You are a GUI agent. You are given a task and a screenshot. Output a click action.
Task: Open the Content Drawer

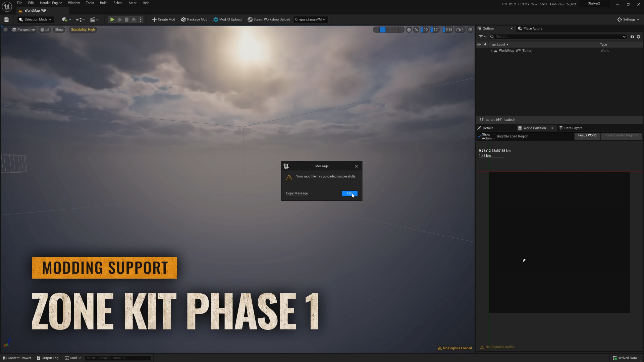pos(17,358)
